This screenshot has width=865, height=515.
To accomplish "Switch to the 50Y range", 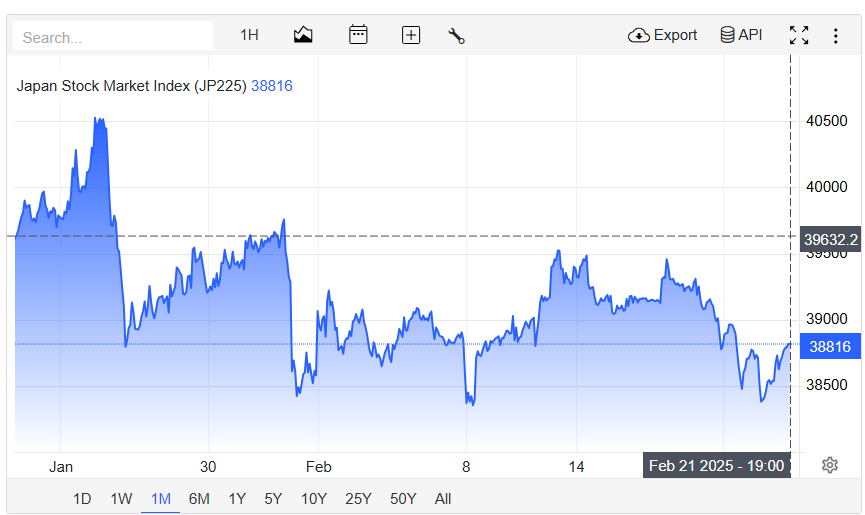I will (403, 499).
